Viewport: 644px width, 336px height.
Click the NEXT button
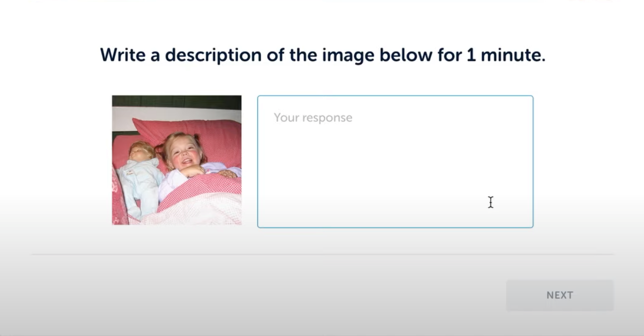click(560, 295)
